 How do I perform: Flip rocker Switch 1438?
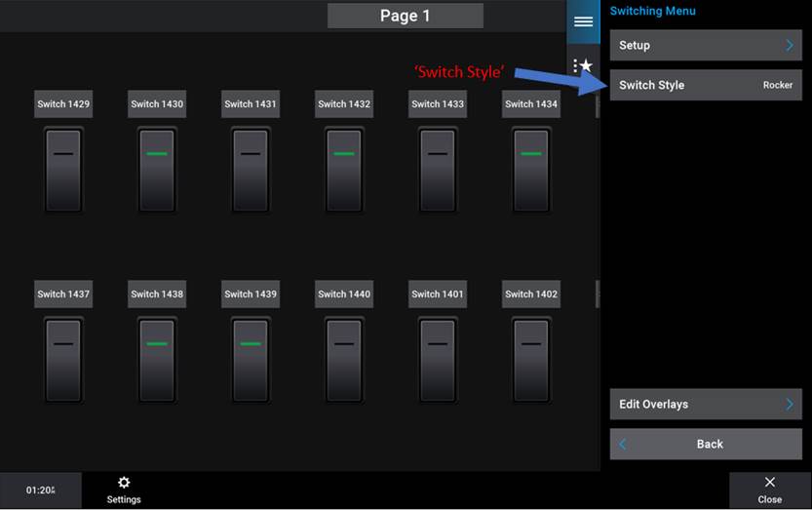pyautogui.click(x=157, y=360)
